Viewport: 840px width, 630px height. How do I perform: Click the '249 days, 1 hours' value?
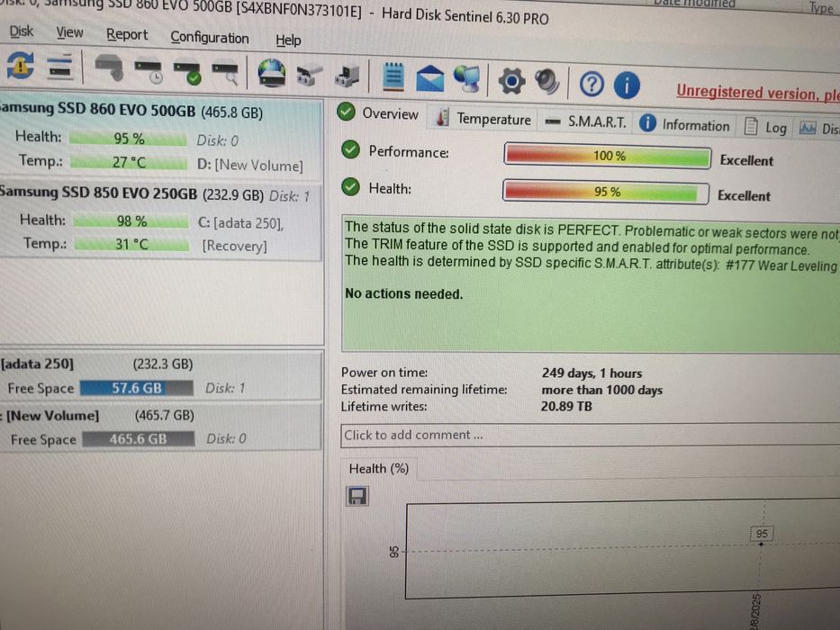(x=592, y=373)
